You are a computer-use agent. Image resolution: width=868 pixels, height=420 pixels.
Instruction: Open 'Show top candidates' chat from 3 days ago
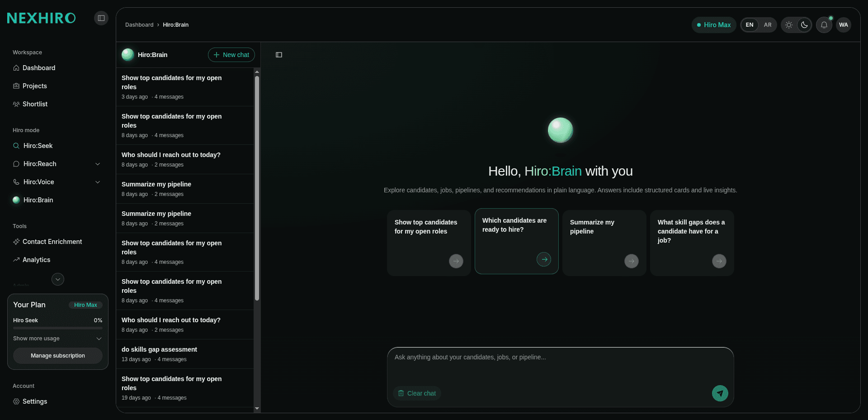coord(185,87)
